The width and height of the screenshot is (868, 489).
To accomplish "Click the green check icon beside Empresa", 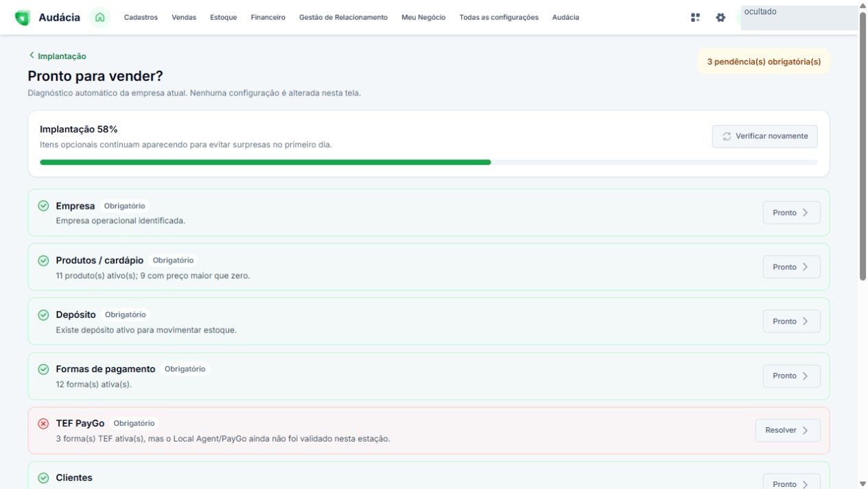I will coord(43,206).
